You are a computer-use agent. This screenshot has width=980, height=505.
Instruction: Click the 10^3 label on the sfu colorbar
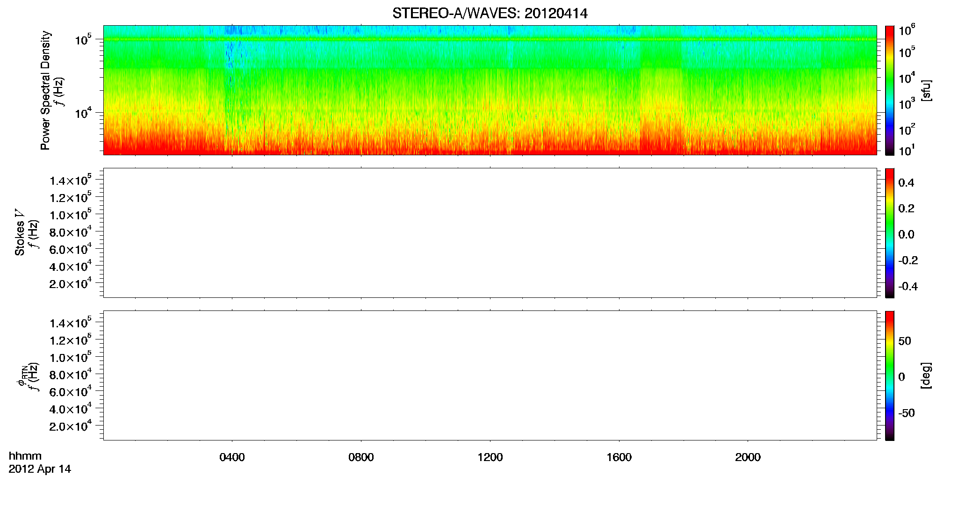point(907,103)
